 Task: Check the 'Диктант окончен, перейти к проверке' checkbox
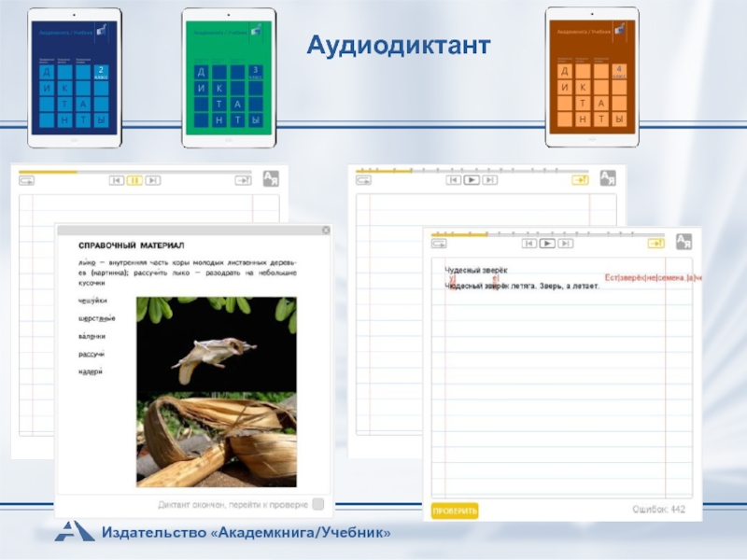pos(318,504)
